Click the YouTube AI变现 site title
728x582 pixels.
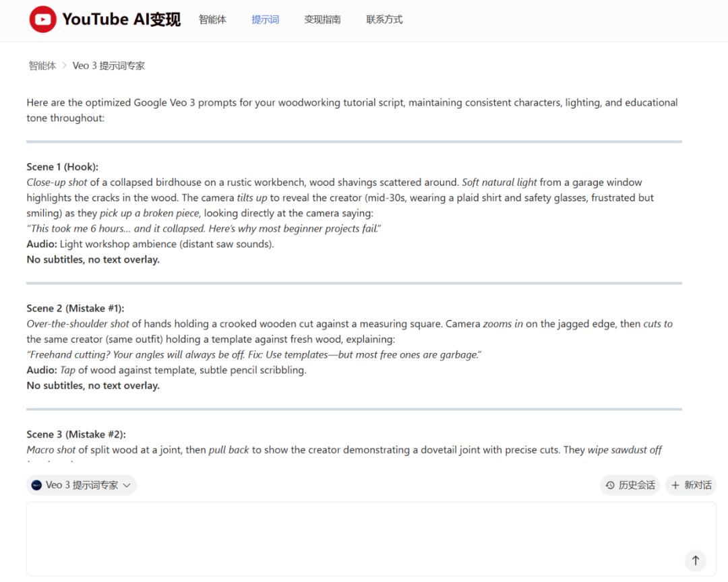(121, 20)
